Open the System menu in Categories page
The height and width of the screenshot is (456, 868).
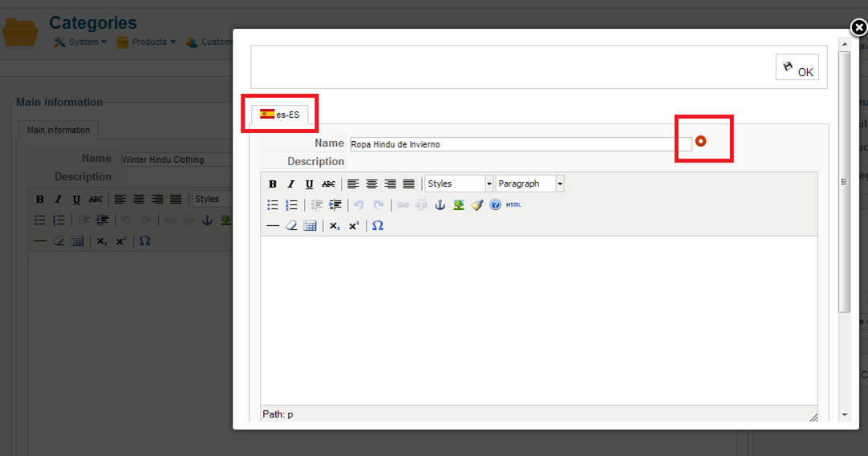80,42
